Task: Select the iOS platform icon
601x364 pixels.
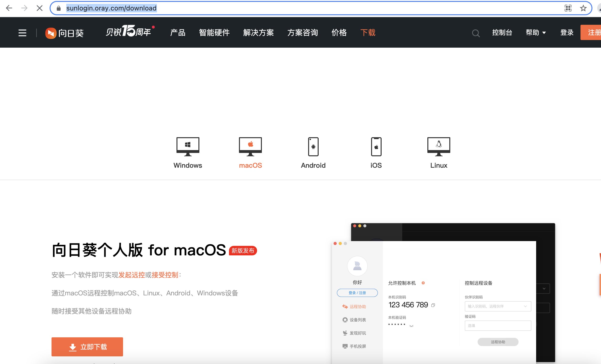Action: 376,147
